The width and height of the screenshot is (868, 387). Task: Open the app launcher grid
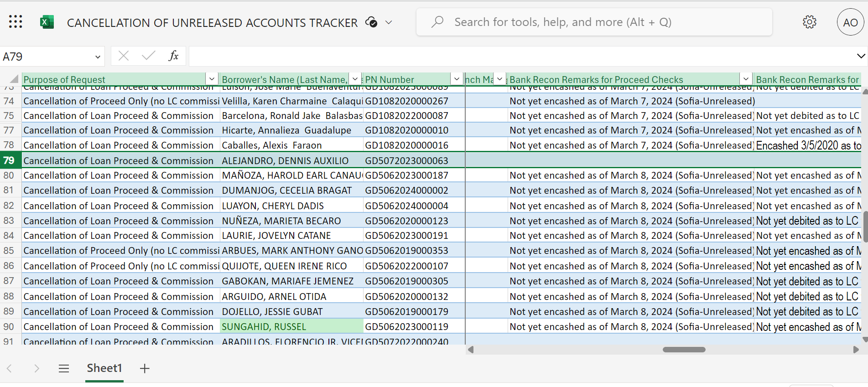click(x=16, y=22)
